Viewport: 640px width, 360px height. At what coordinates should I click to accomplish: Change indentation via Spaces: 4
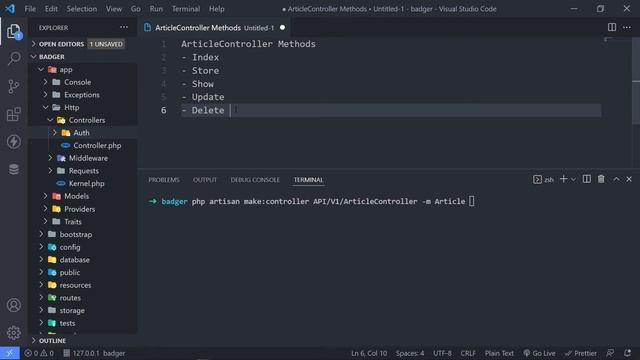click(410, 353)
